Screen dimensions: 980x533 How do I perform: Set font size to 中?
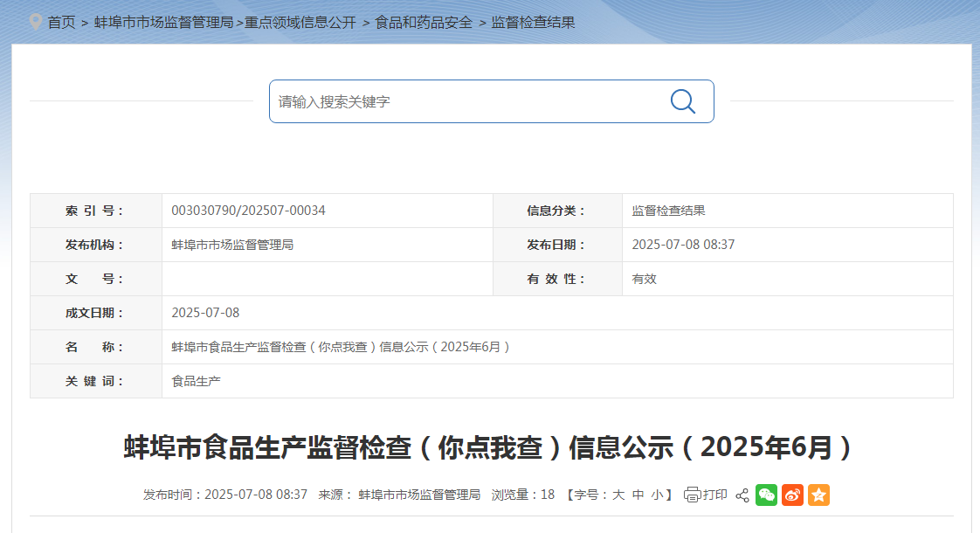[638, 495]
